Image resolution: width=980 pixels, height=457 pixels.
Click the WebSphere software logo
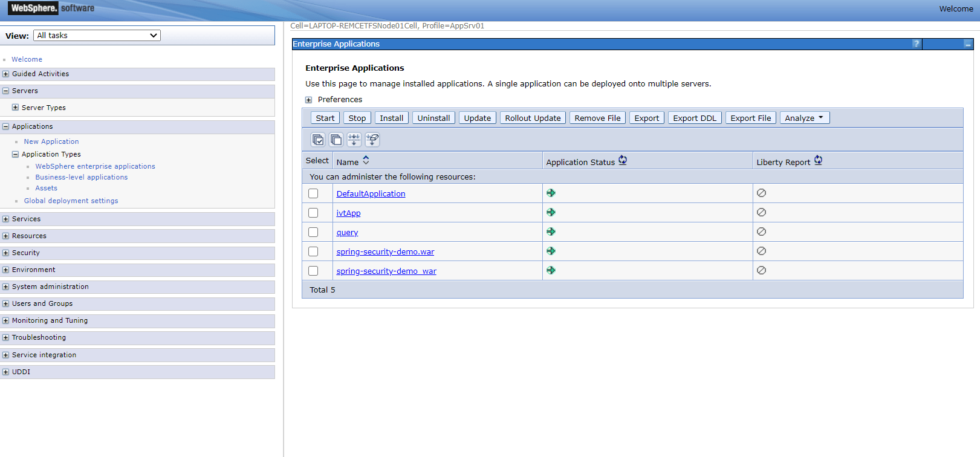coord(52,8)
